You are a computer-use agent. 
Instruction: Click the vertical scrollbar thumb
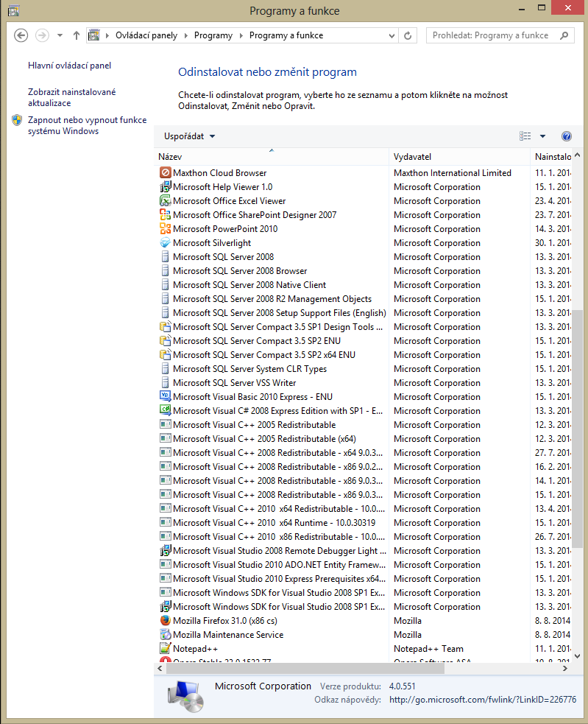tap(577, 428)
